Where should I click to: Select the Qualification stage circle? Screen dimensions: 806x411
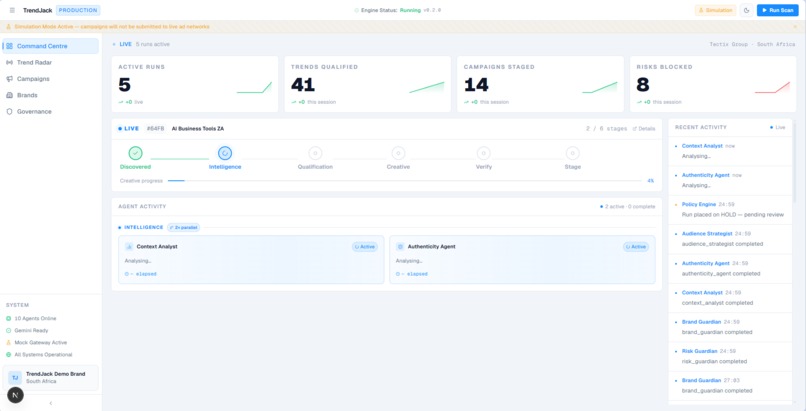point(315,153)
